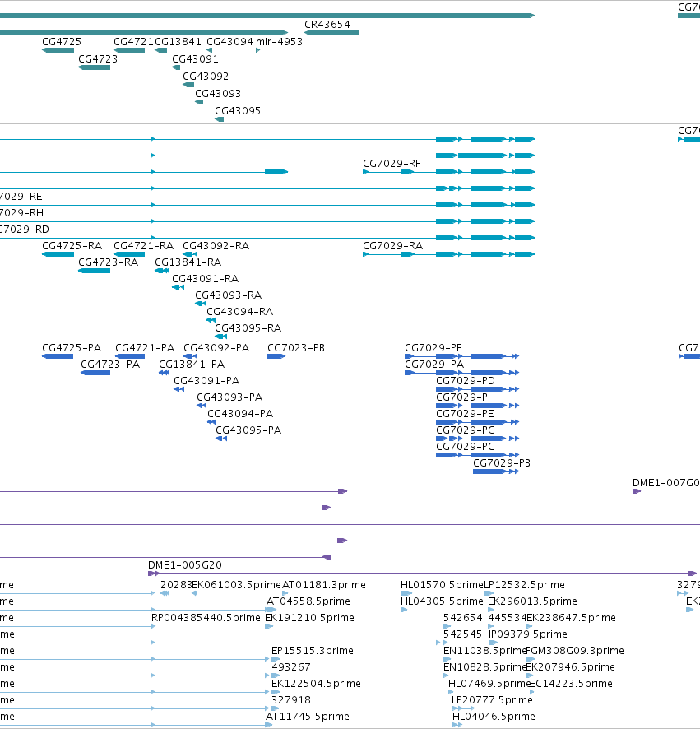Screen dimensions: 700x729
Task: Select the CG4725 gene label without suffix
Action: [x=62, y=42]
